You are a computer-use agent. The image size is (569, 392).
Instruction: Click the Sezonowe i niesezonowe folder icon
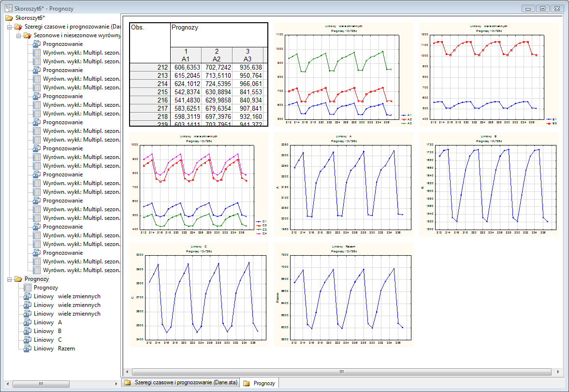pos(28,35)
